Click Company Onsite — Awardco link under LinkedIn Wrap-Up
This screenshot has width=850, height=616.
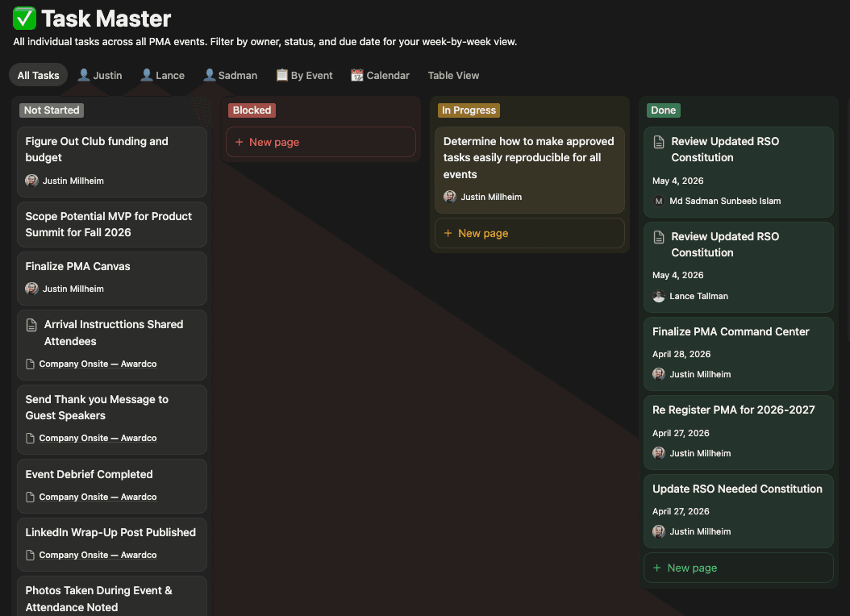(98, 556)
